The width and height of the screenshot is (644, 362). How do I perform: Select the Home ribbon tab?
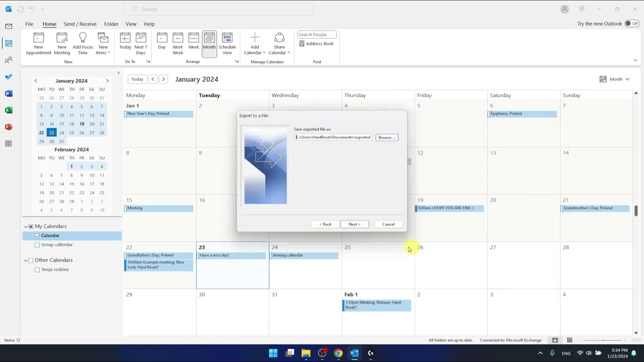[49, 24]
